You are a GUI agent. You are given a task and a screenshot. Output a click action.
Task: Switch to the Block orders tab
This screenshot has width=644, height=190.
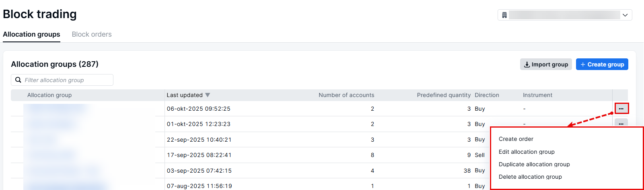click(x=92, y=35)
